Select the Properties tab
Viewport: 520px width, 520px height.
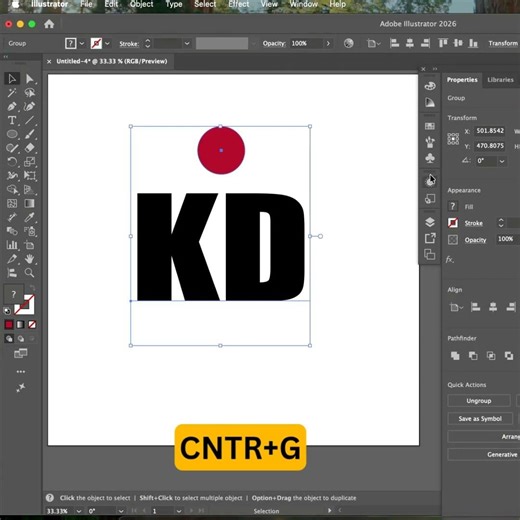(x=462, y=80)
